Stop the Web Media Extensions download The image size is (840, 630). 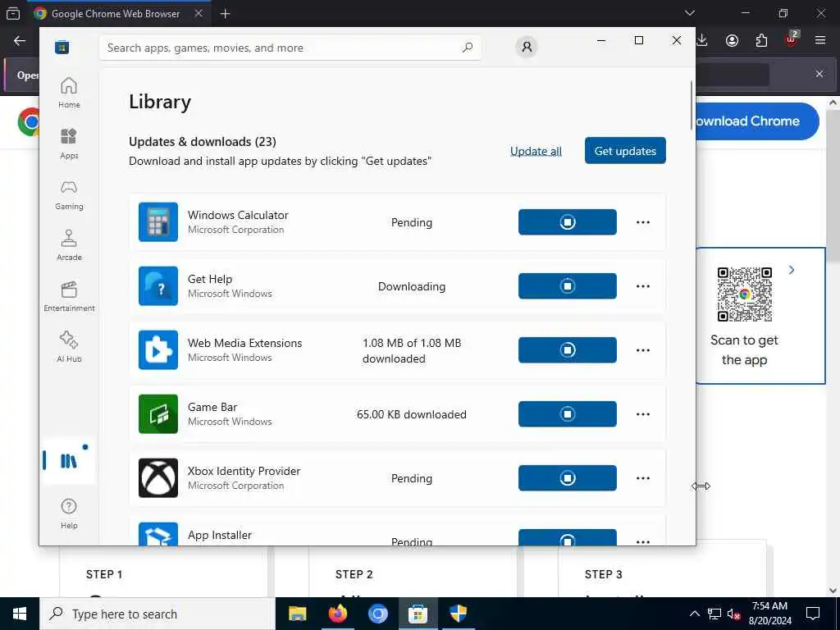(568, 349)
